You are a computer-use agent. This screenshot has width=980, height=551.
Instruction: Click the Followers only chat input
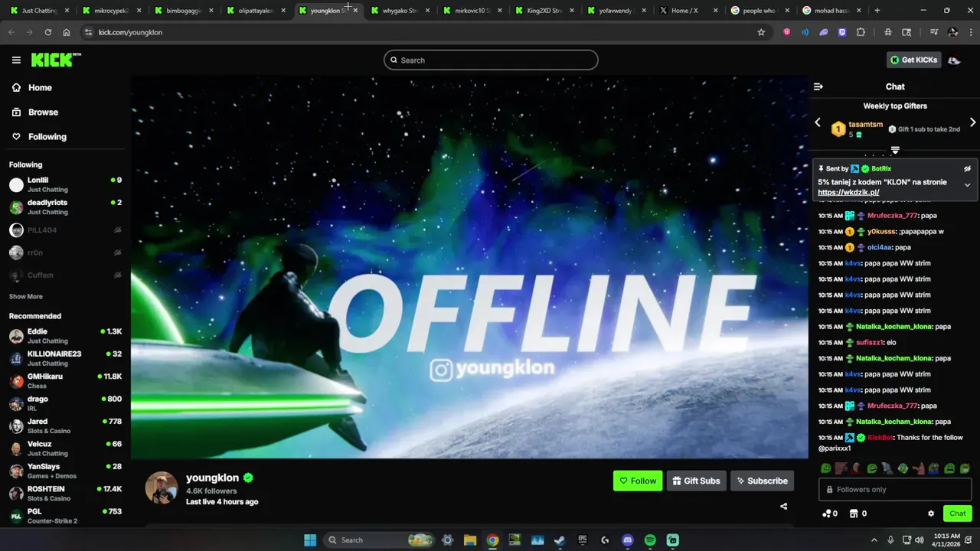click(x=895, y=489)
